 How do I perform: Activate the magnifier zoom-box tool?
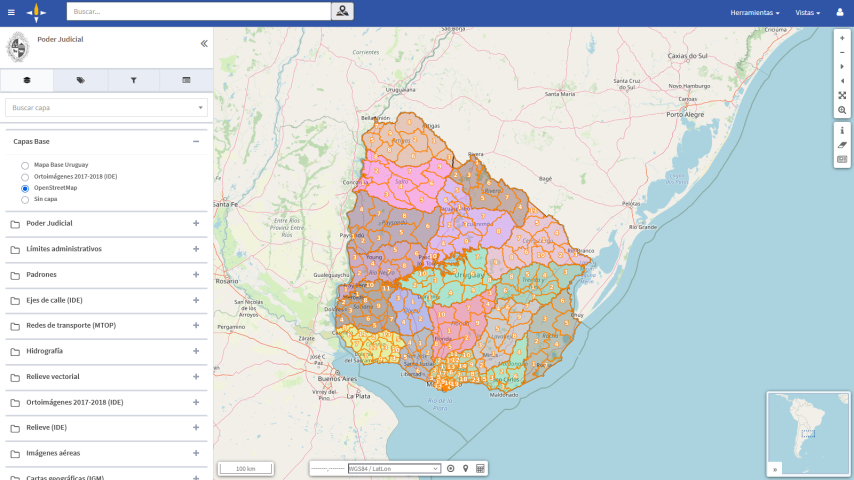pyautogui.click(x=842, y=110)
